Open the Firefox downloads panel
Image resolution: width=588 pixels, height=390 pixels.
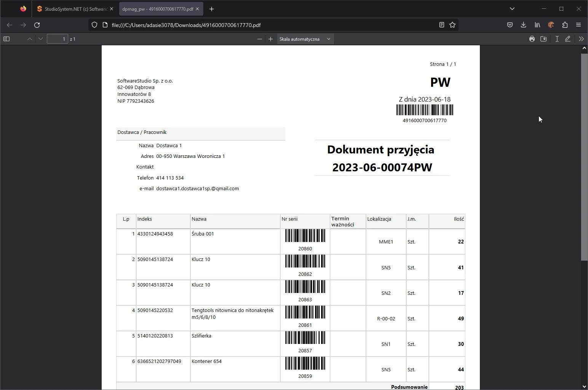[x=523, y=25]
